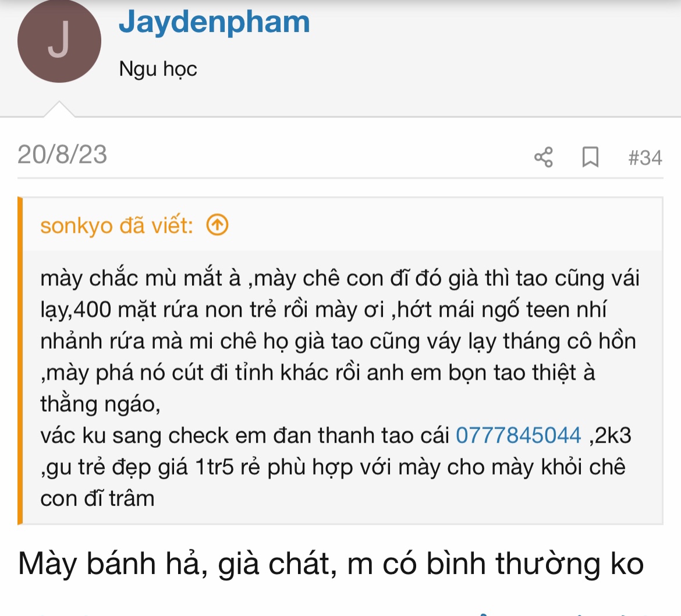Open the round J avatar profile picture

[59, 40]
